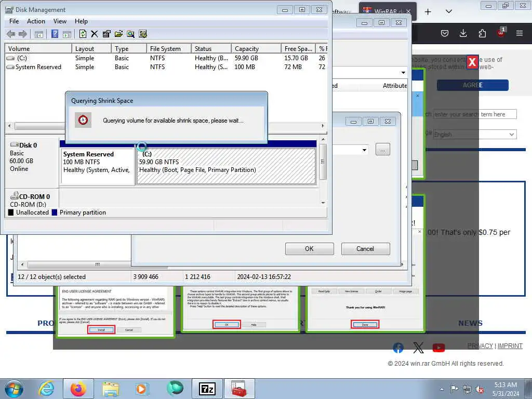Click the Settings grid toolbar icon after Explore
The width and height of the screenshot is (532, 399).
tap(143, 34)
